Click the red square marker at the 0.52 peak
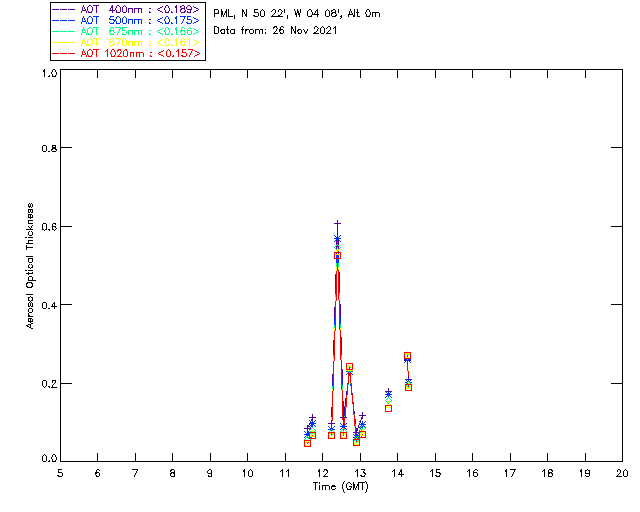640x512 pixels. (x=338, y=256)
